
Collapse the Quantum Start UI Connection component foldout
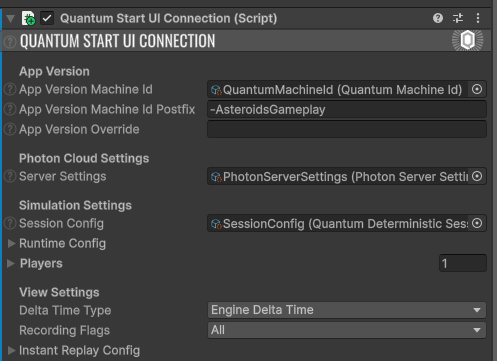pos(10,18)
